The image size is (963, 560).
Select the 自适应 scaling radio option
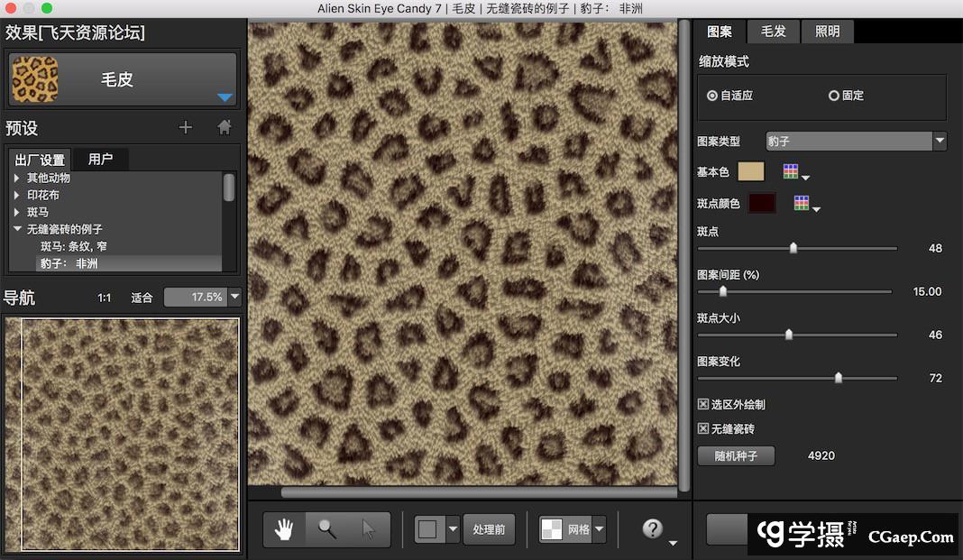pos(712,96)
